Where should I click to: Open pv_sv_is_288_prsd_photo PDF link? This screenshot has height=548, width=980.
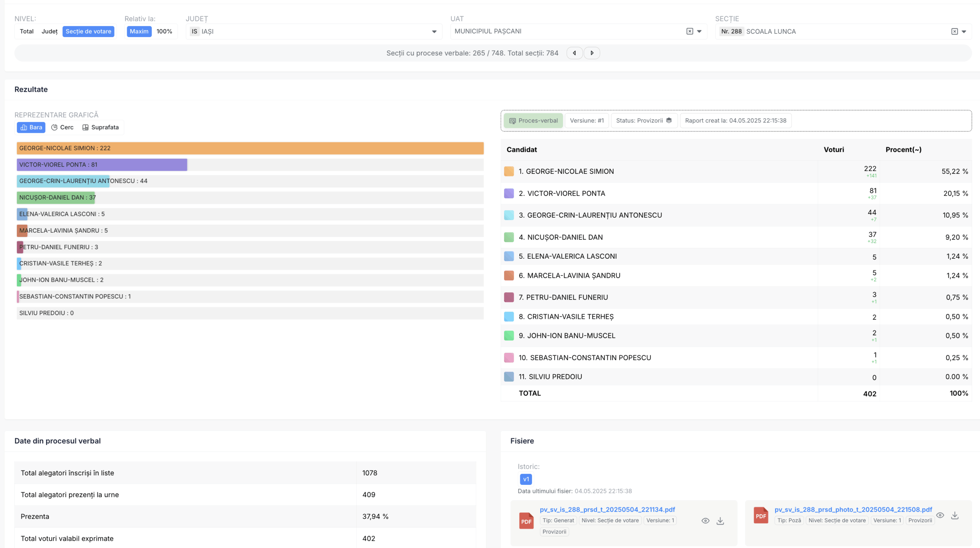pyautogui.click(x=853, y=509)
